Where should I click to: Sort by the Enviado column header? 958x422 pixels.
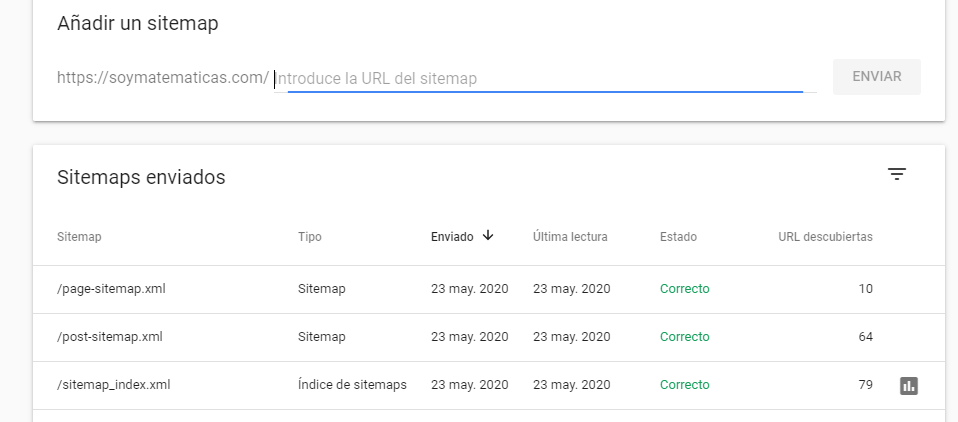click(452, 237)
